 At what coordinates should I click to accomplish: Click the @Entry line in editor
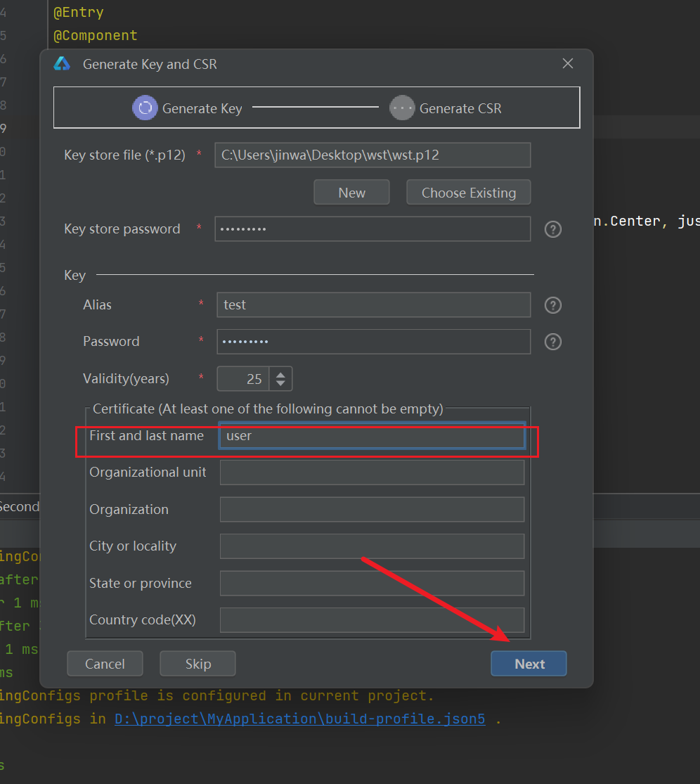coord(79,13)
